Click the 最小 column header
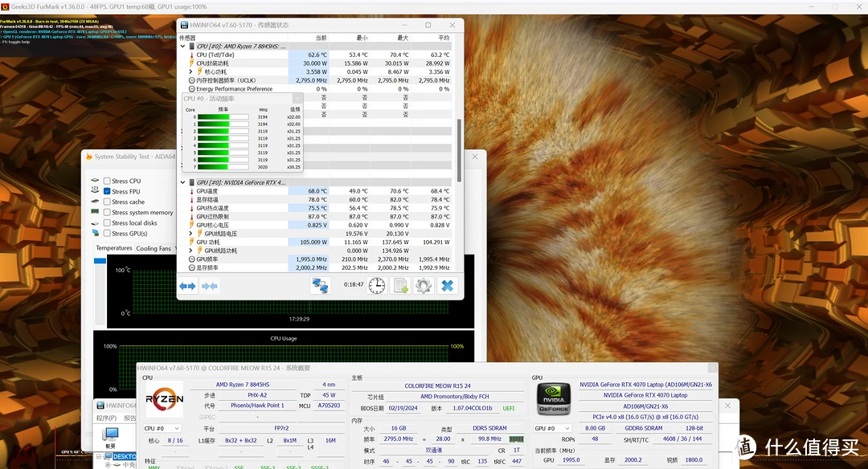The image size is (868, 469). [x=362, y=39]
